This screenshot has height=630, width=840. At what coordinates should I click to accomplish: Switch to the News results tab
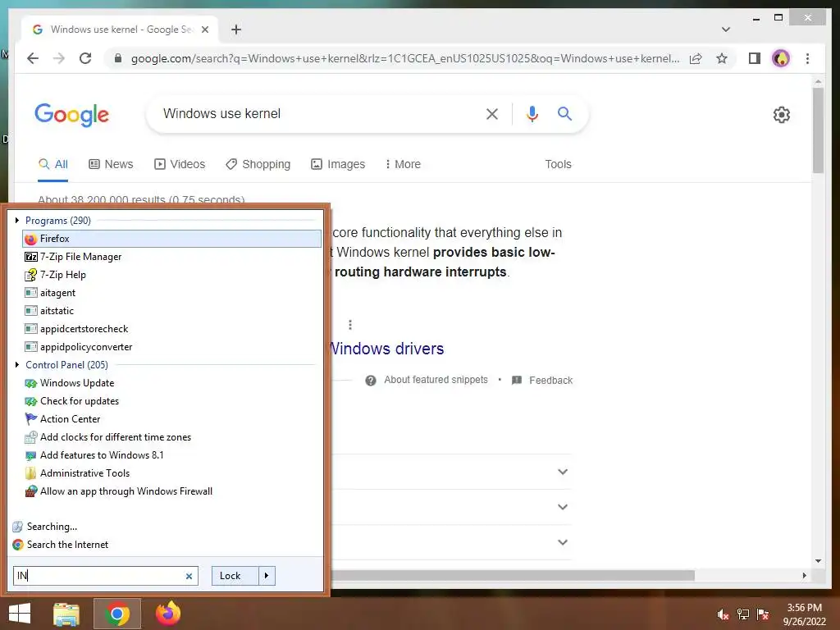[x=111, y=164]
